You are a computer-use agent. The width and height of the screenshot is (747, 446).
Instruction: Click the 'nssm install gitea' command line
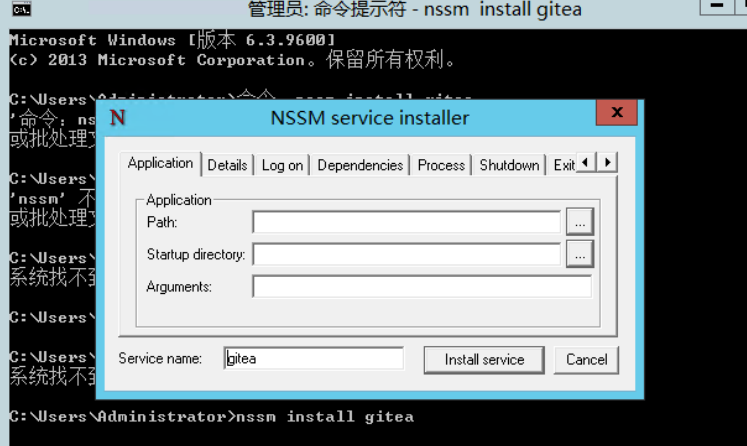(x=212, y=416)
